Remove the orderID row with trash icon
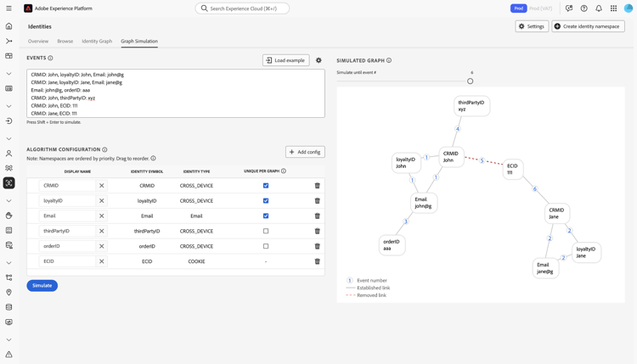The height and width of the screenshot is (364, 637). point(318,246)
